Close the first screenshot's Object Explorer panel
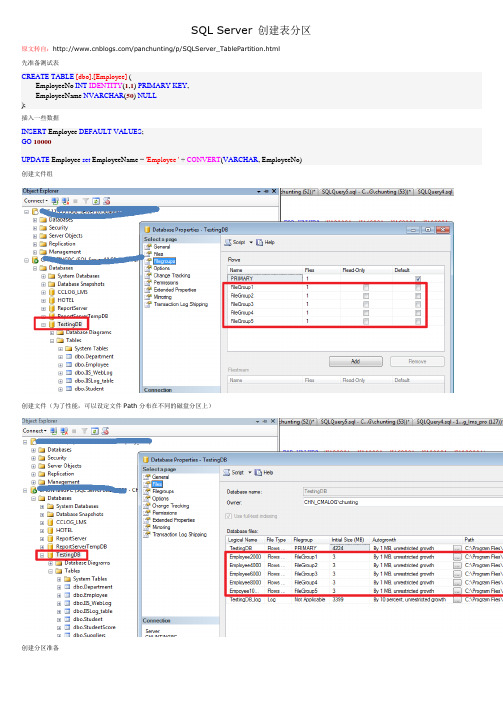Screen dimensions: 503x711 point(274,191)
